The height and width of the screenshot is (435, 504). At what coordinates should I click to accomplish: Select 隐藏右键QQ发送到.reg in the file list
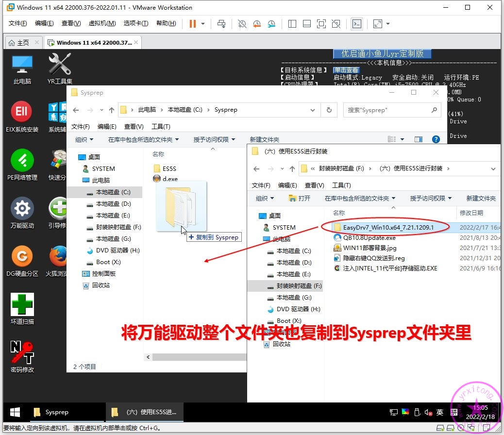370,258
